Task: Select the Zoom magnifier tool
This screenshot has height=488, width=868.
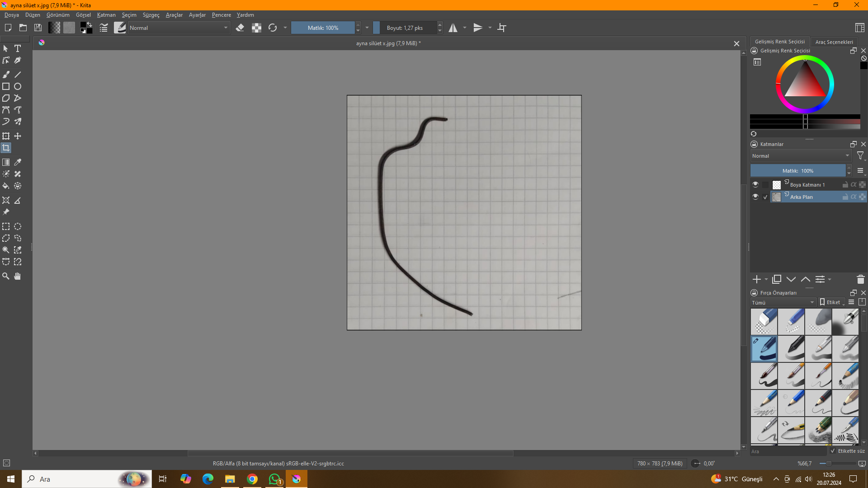Action: (6, 276)
